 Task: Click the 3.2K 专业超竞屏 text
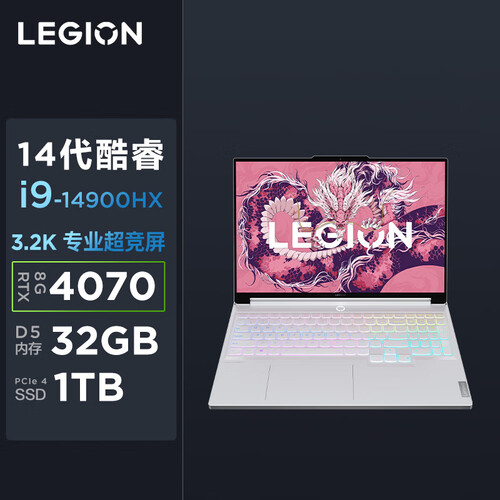(88, 241)
